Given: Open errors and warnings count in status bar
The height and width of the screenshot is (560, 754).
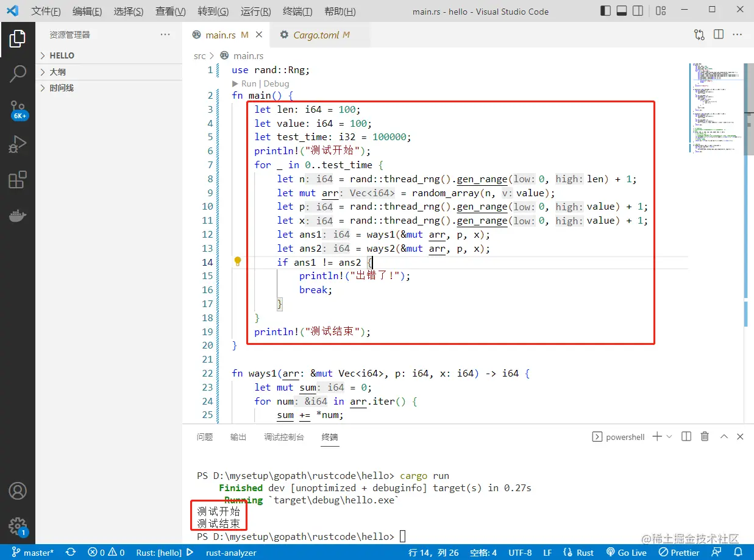Looking at the screenshot, I should point(106,553).
